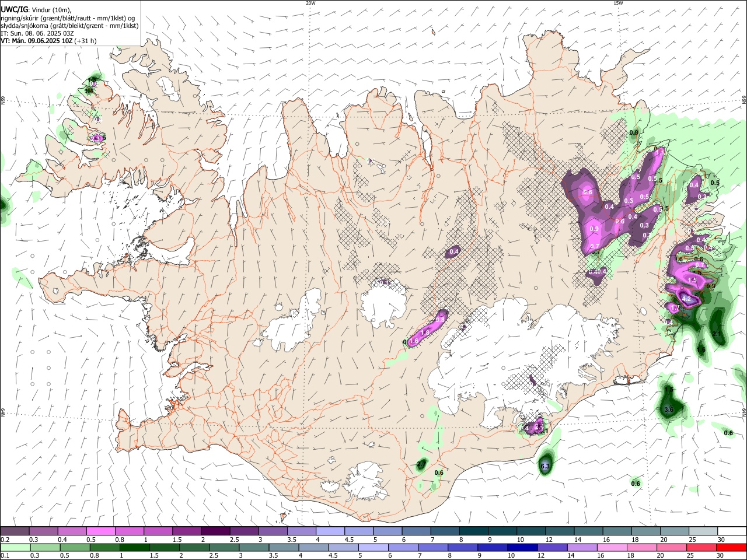This screenshot has width=747, height=560.
Task: Click the light grey 25 swatch in upper legend
Action: pyautogui.click(x=703, y=531)
